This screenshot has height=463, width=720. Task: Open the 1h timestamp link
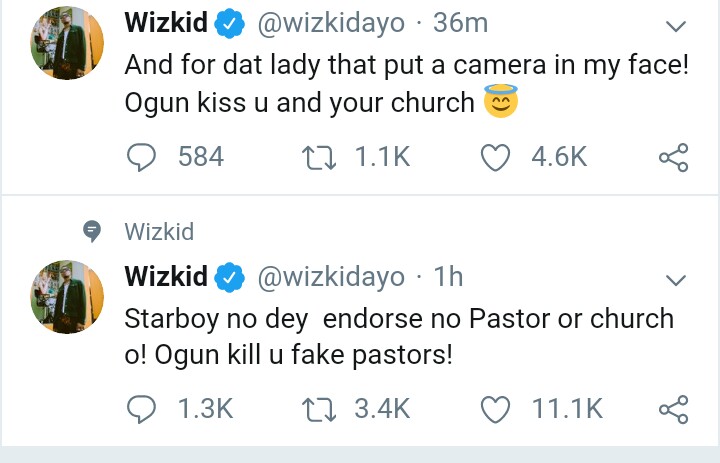pos(449,277)
